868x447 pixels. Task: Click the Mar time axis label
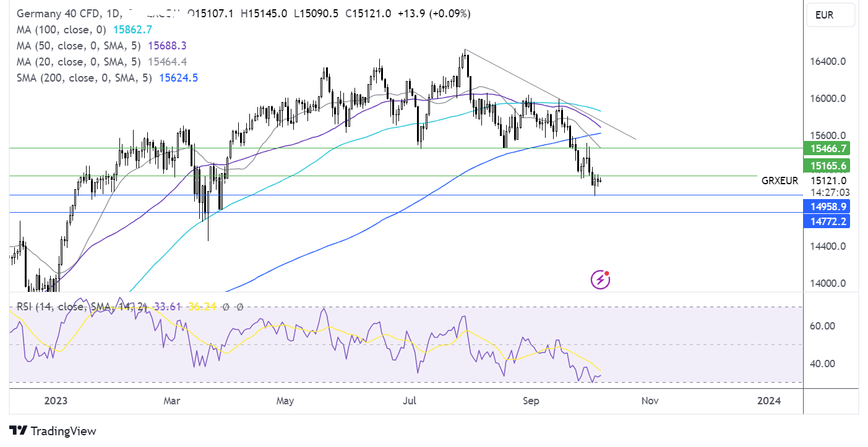(x=171, y=401)
